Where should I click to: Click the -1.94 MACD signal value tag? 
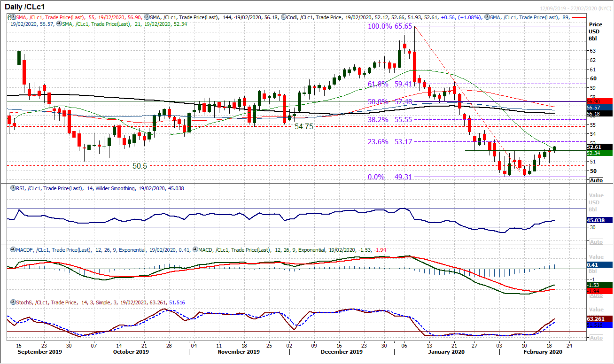[x=599, y=291]
